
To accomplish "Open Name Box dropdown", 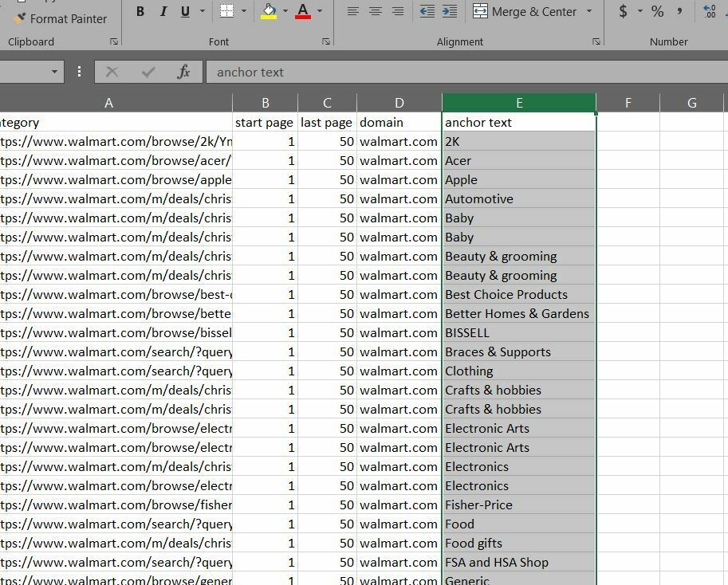I will tap(54, 72).
